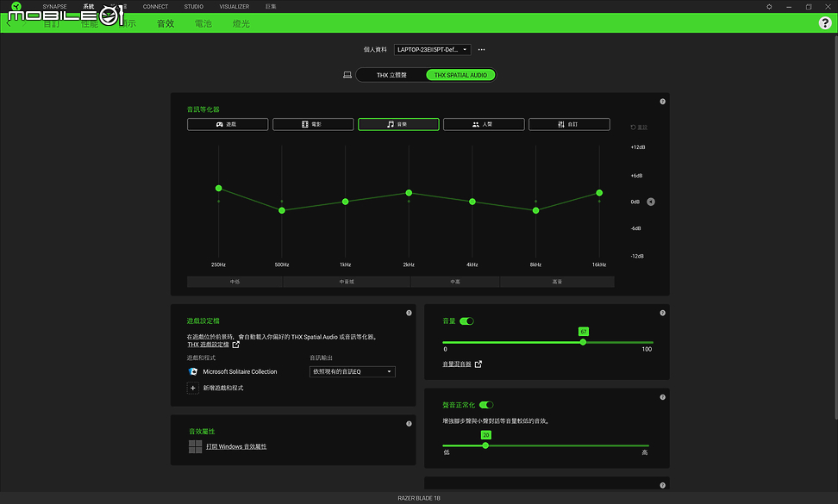Click the 音效屬性 section heading
The height and width of the screenshot is (504, 838).
pos(202,432)
